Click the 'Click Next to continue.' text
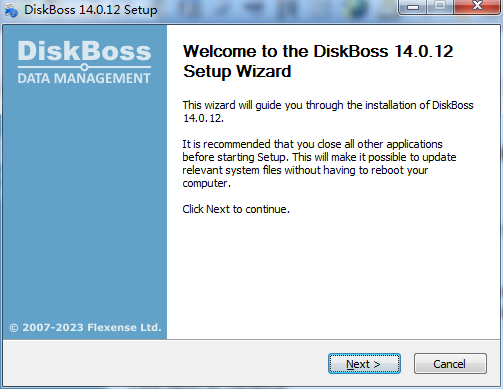The width and height of the screenshot is (503, 389). point(236,209)
